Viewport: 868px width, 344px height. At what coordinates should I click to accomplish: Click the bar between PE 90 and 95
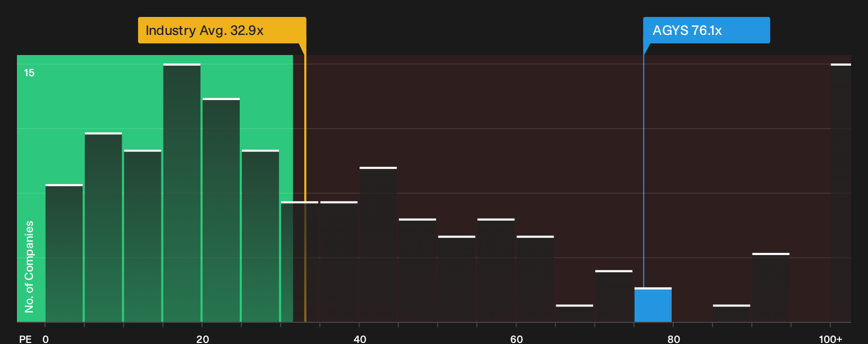771,287
